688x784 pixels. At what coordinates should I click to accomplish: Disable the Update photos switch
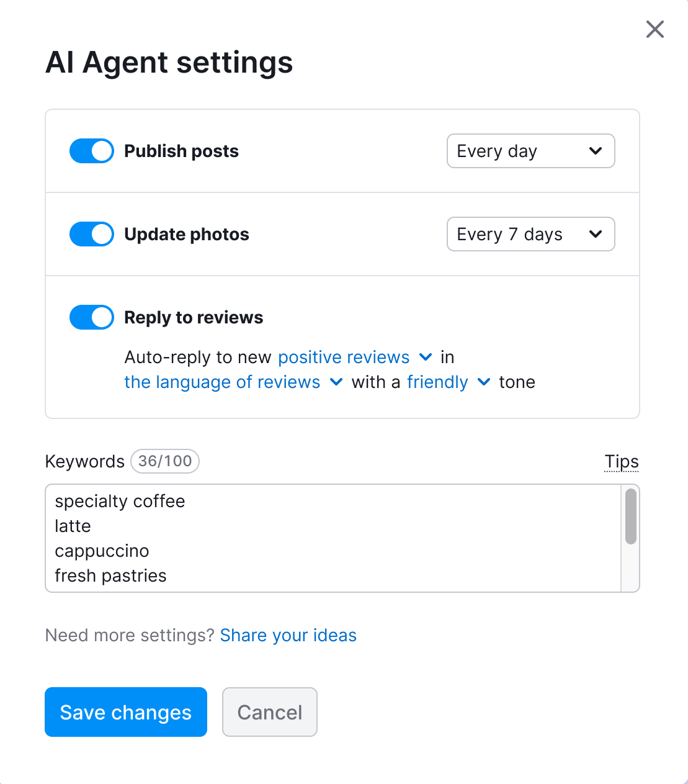click(91, 234)
